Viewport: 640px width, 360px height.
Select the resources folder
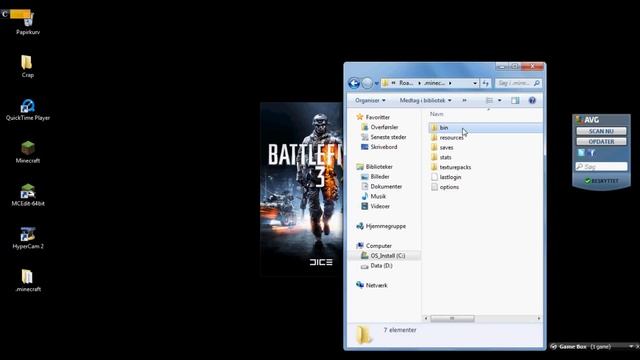click(447, 138)
